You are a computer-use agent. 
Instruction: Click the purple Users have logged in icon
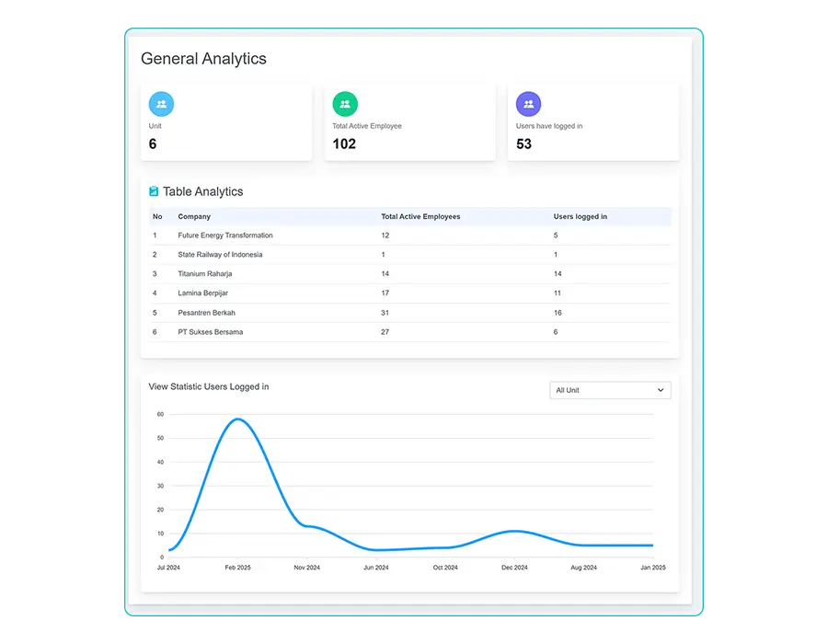(529, 104)
